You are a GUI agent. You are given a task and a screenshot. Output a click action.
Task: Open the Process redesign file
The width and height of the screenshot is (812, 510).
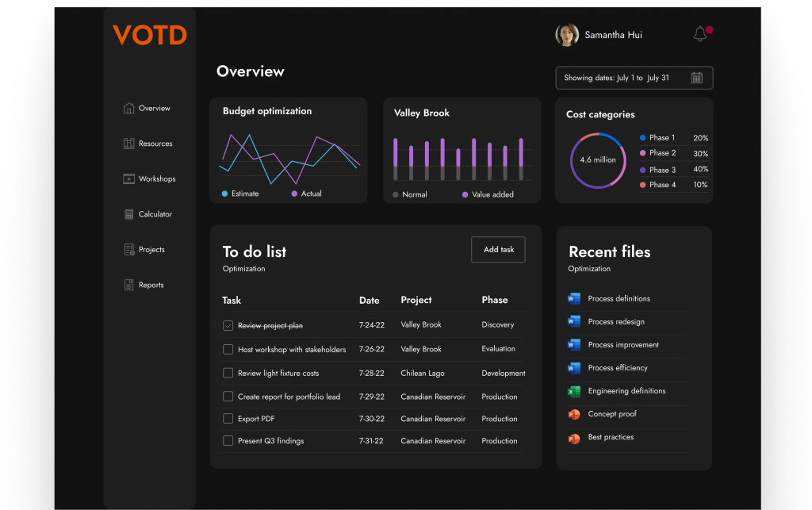pyautogui.click(x=616, y=321)
